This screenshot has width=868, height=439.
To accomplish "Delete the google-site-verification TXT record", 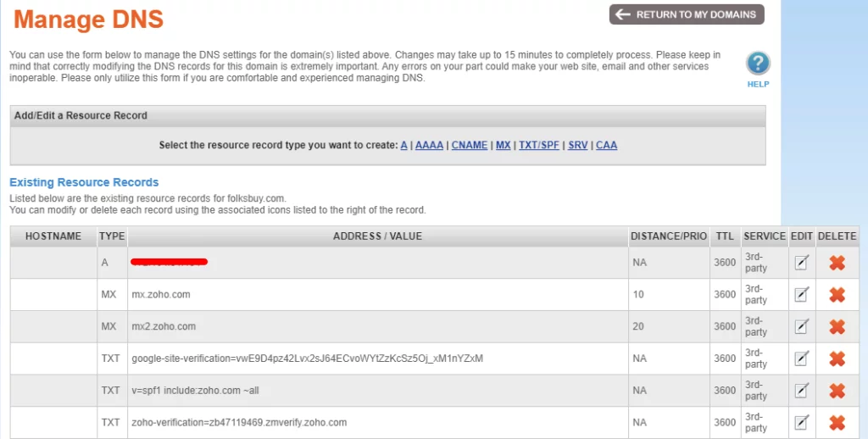I will pos(837,358).
